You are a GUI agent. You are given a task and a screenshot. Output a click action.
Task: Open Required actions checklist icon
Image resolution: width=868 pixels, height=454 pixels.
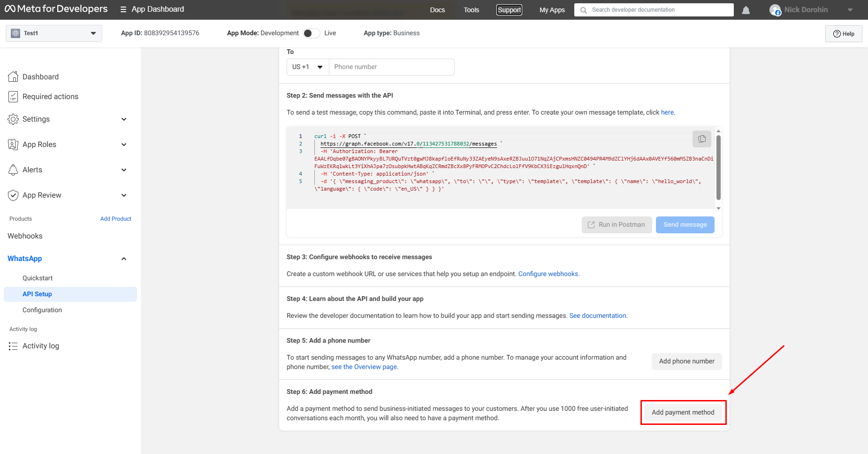(x=13, y=97)
